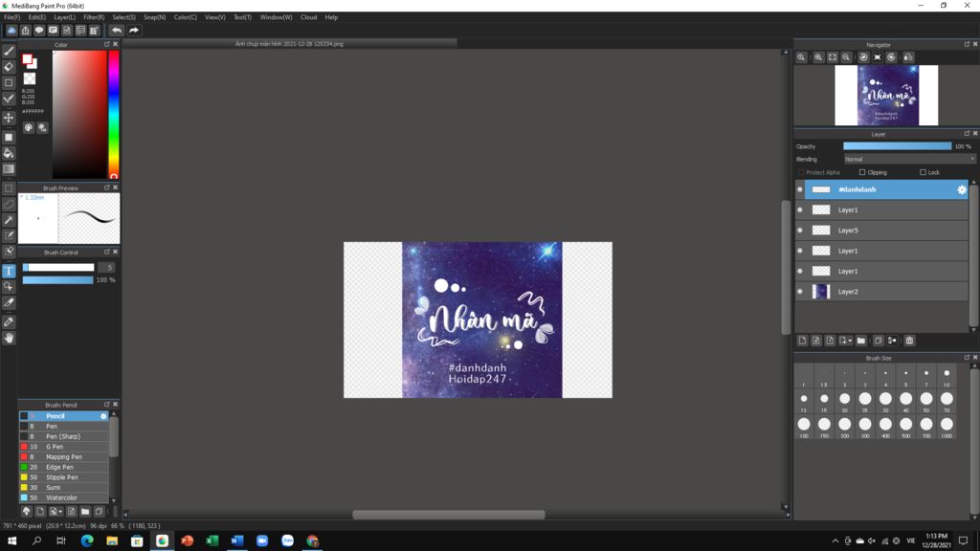Select the Lasso tool
This screenshot has height=551, width=980.
[9, 204]
